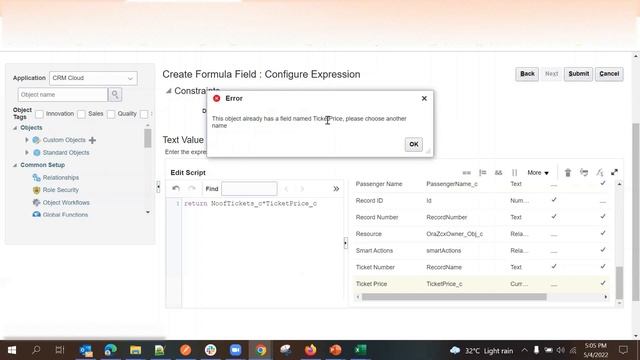Insert the == equals operator

click(466, 173)
